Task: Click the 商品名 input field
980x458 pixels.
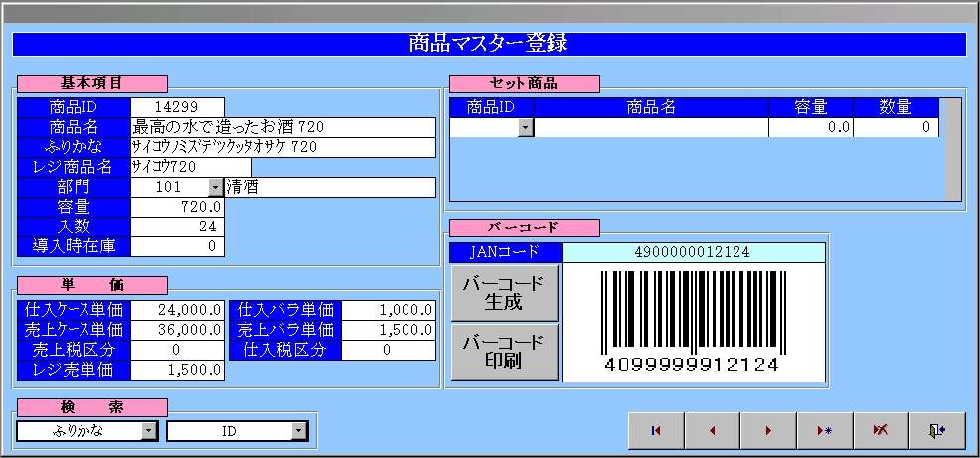Action: [x=282, y=127]
